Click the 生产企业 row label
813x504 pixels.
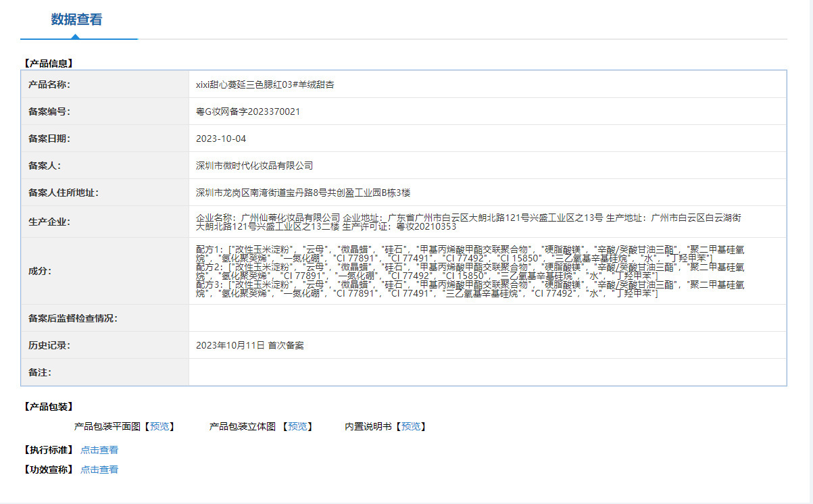click(x=49, y=222)
